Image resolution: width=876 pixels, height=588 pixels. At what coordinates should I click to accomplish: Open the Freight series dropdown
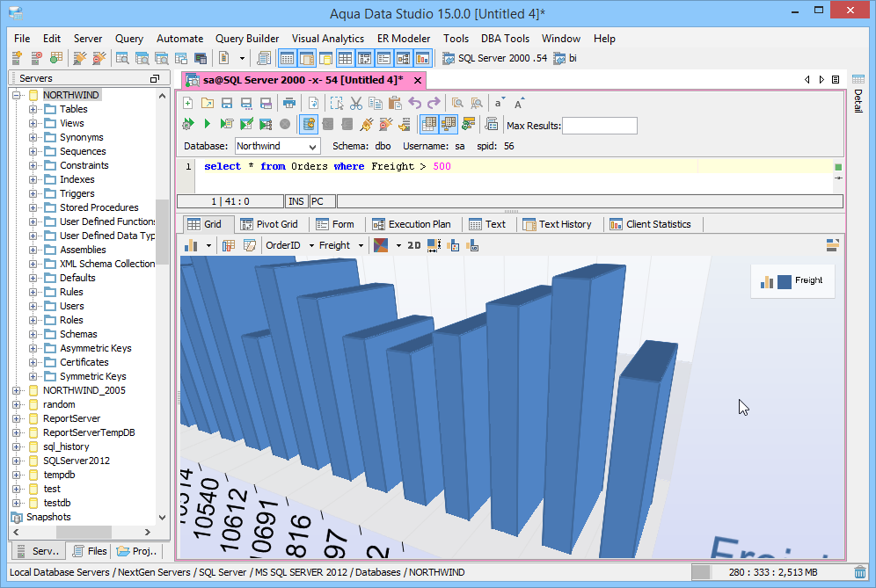point(361,246)
